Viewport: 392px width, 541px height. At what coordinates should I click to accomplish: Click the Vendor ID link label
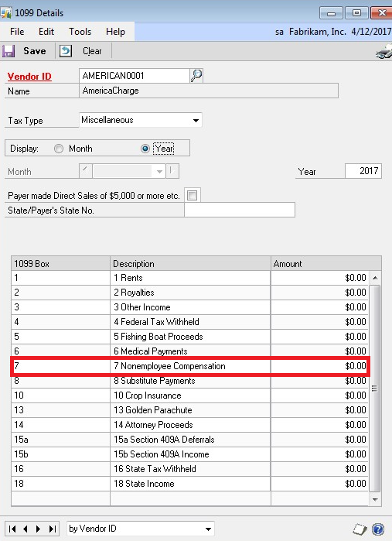tap(29, 77)
